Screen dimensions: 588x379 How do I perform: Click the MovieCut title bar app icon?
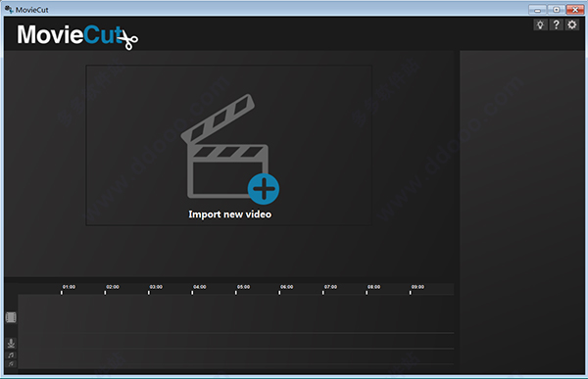click(9, 10)
